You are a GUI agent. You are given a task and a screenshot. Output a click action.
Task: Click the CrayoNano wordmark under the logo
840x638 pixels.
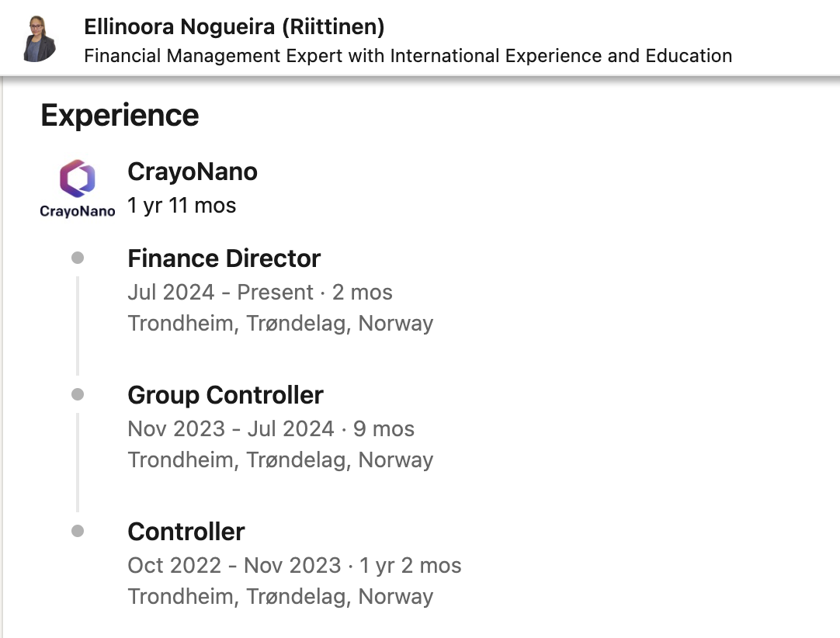click(x=77, y=211)
